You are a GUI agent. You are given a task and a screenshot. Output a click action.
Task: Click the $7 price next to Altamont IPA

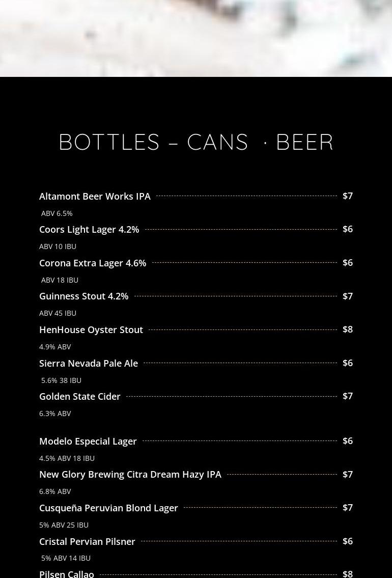point(347,196)
